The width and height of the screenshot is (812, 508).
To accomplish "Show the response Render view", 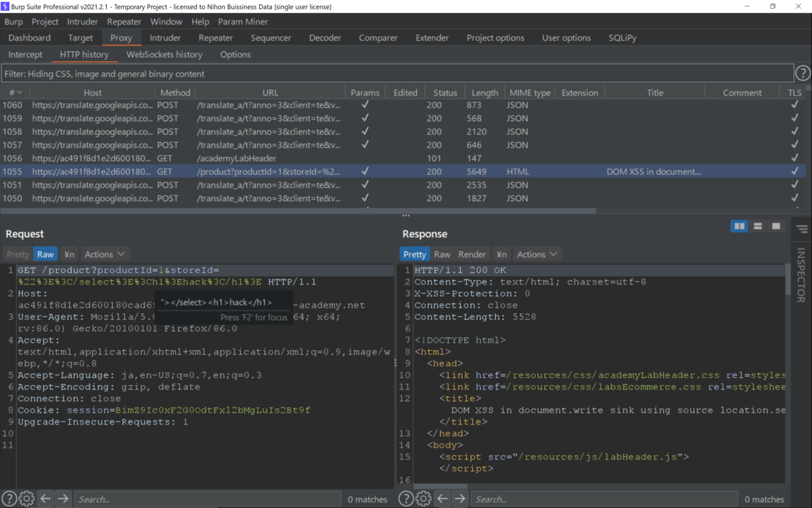I will pos(472,254).
